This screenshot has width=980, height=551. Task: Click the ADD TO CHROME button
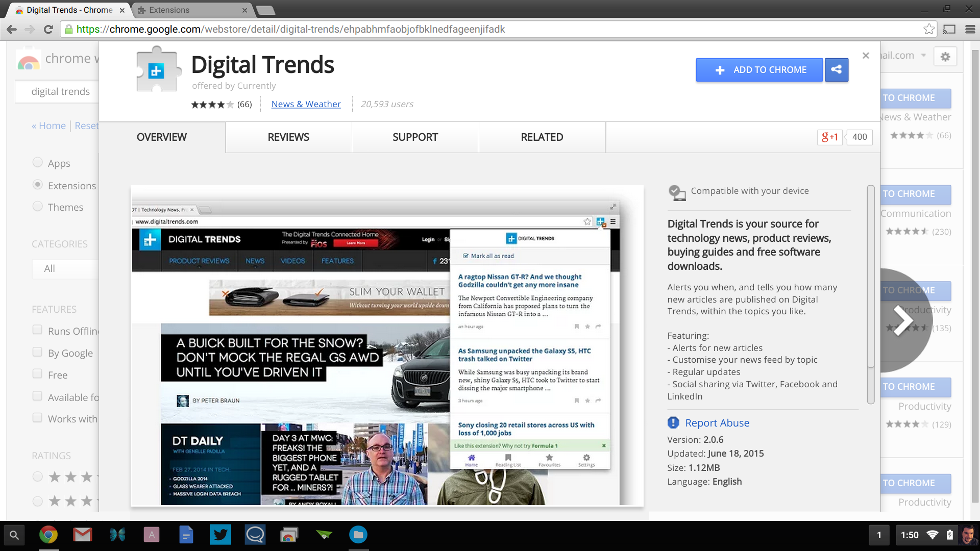click(759, 70)
